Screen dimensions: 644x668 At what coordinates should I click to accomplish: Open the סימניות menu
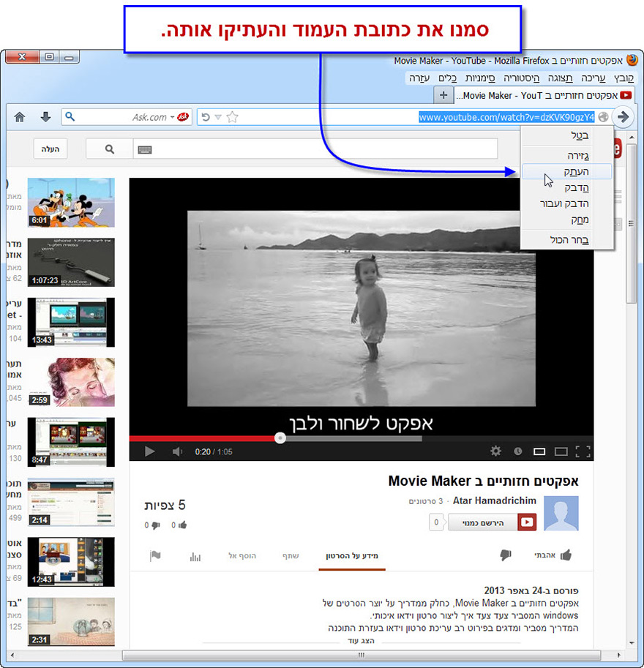[480, 78]
